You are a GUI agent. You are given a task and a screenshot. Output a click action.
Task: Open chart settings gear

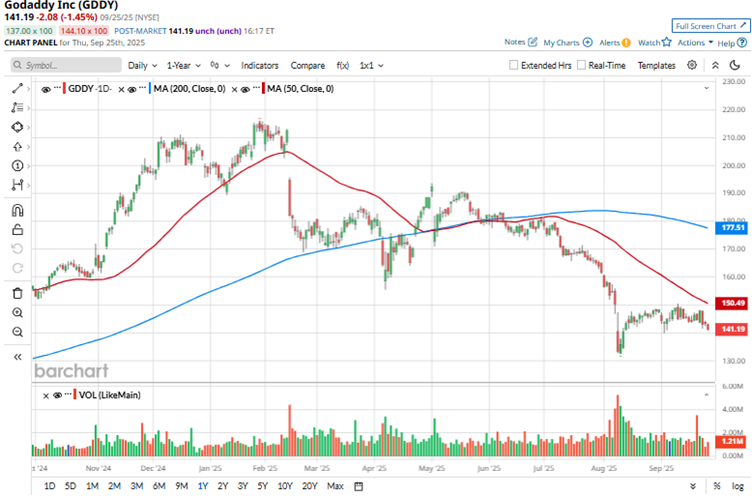pyautogui.click(x=692, y=65)
